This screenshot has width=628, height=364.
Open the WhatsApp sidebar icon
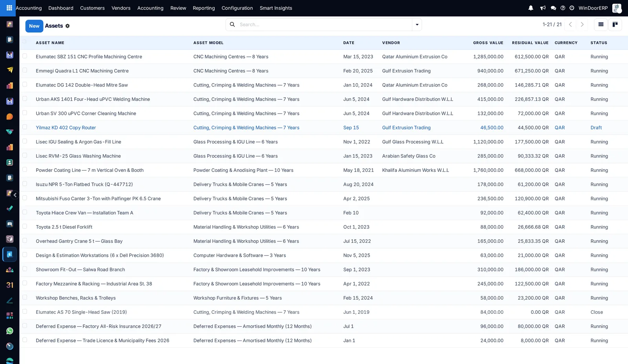click(10, 331)
